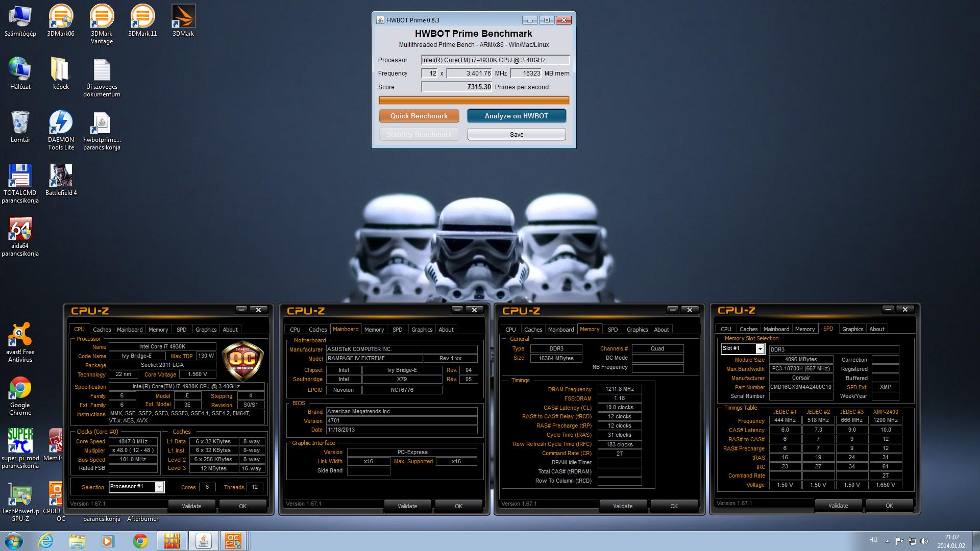Open the Windows Start menu
This screenshot has width=980, height=551.
pyautogui.click(x=13, y=541)
